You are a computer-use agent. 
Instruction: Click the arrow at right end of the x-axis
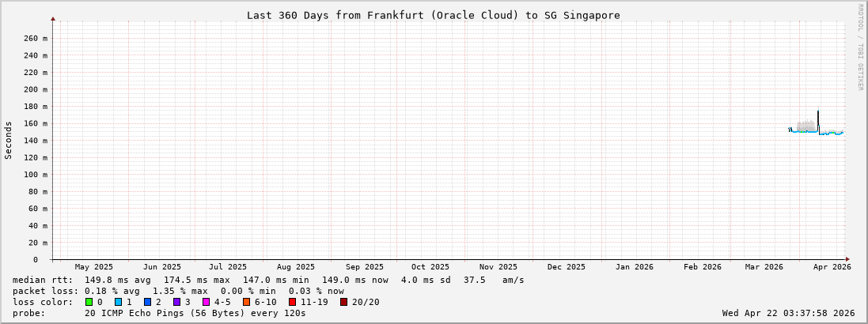(x=847, y=259)
